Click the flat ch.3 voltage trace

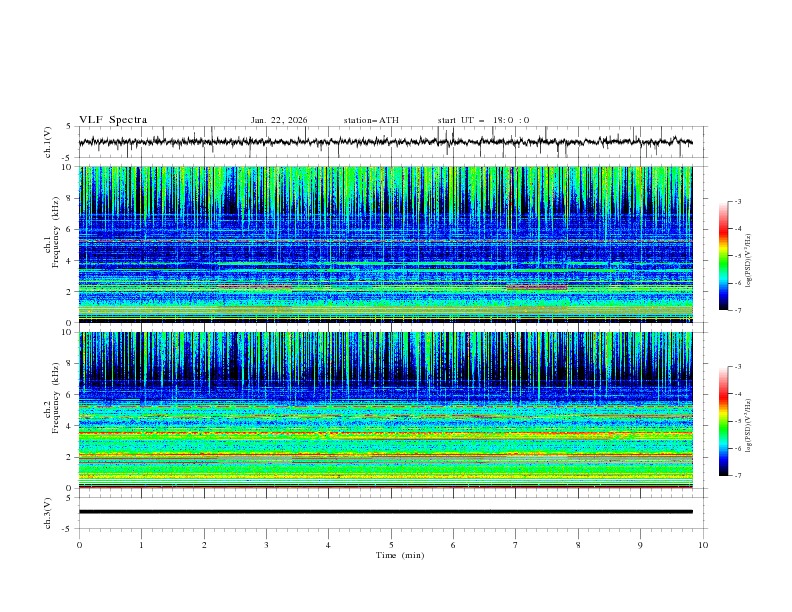pos(385,512)
